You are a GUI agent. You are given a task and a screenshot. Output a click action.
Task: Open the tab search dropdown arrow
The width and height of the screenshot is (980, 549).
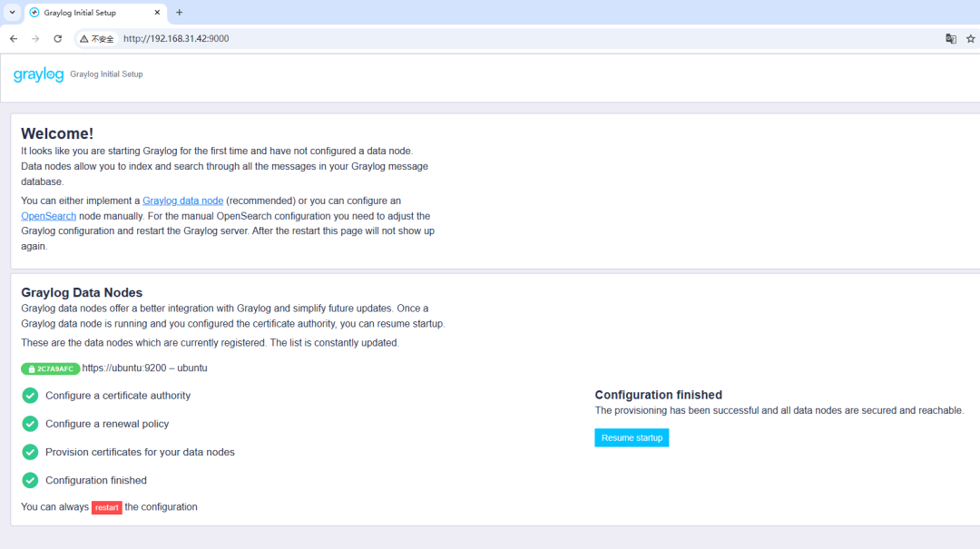tap(12, 13)
